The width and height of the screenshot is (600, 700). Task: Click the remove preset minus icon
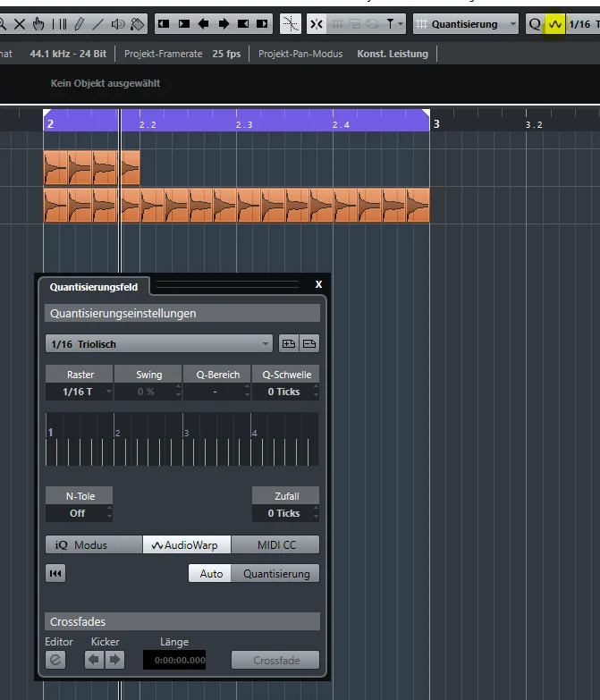(309, 344)
